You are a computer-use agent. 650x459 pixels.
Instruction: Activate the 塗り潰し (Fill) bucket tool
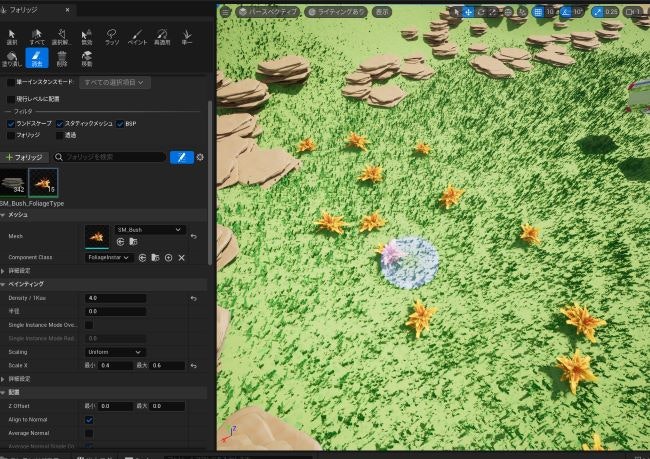[12, 59]
